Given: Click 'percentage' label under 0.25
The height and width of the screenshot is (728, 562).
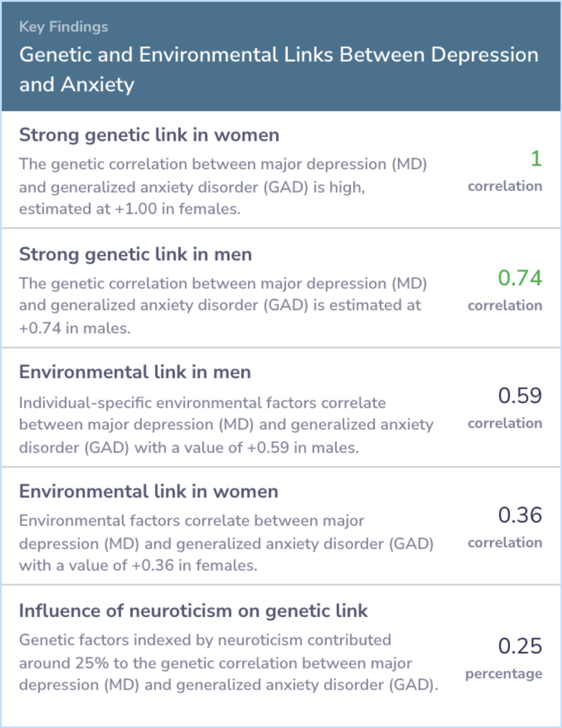Looking at the screenshot, I should (x=504, y=674).
